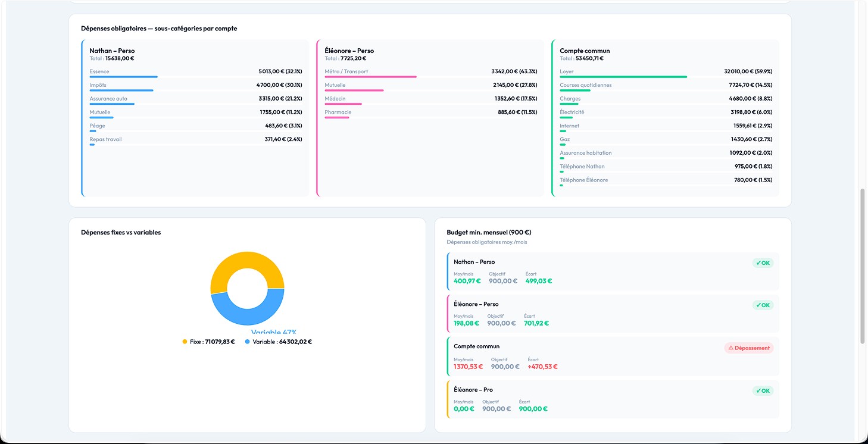This screenshot has width=868, height=444.
Task: Click the 400,97 € Moy/mois value
Action: click(x=467, y=281)
